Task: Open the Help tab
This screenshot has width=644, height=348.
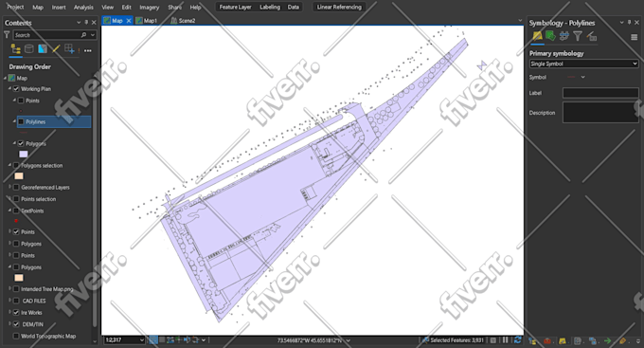Action: pos(195,7)
